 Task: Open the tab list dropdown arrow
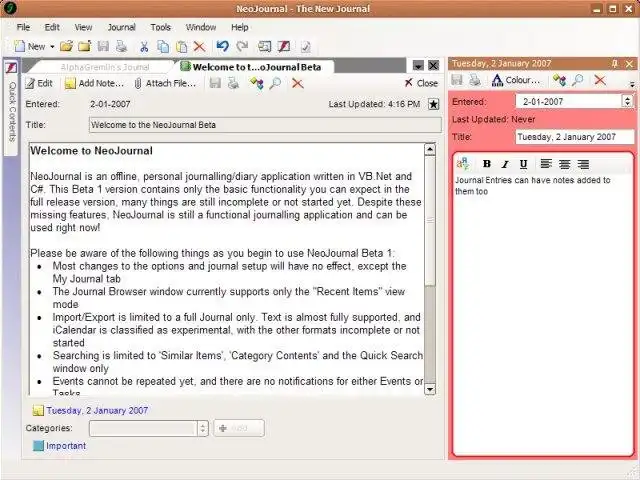pos(418,66)
